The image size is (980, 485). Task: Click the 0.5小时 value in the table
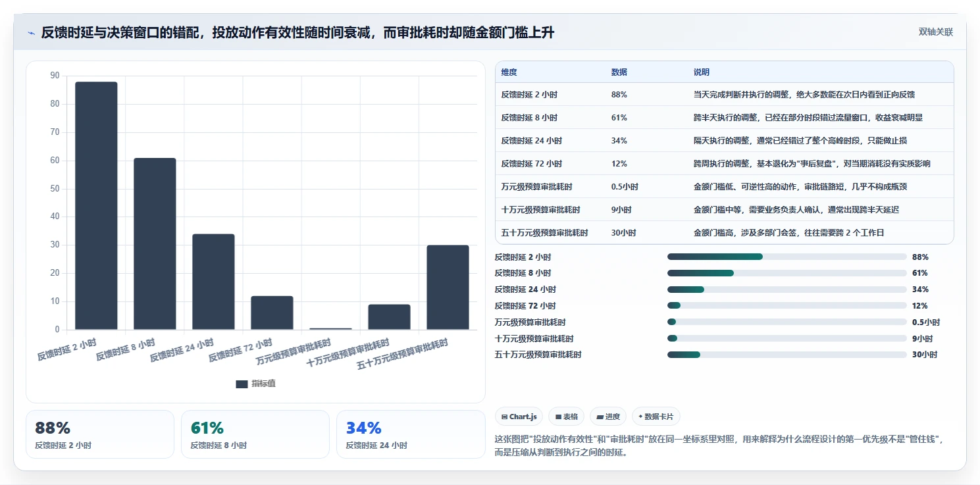[625, 187]
